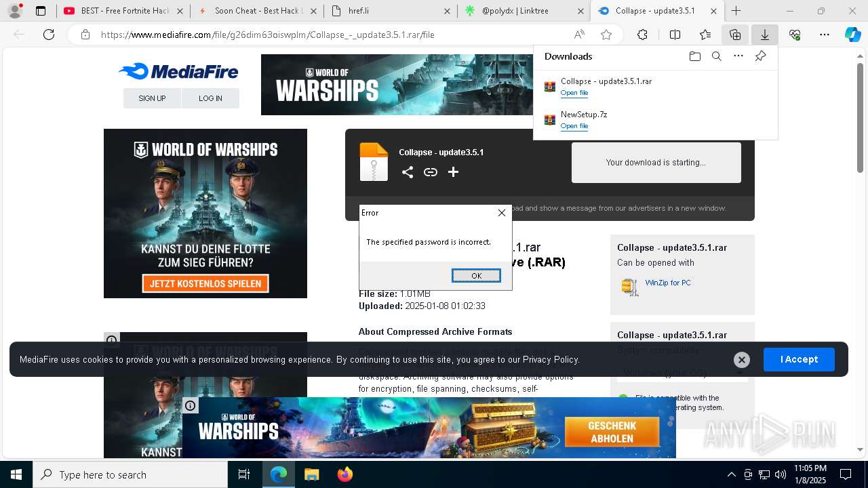Open the Extensions puzzle icon
The image size is (868, 488).
pos(642,35)
